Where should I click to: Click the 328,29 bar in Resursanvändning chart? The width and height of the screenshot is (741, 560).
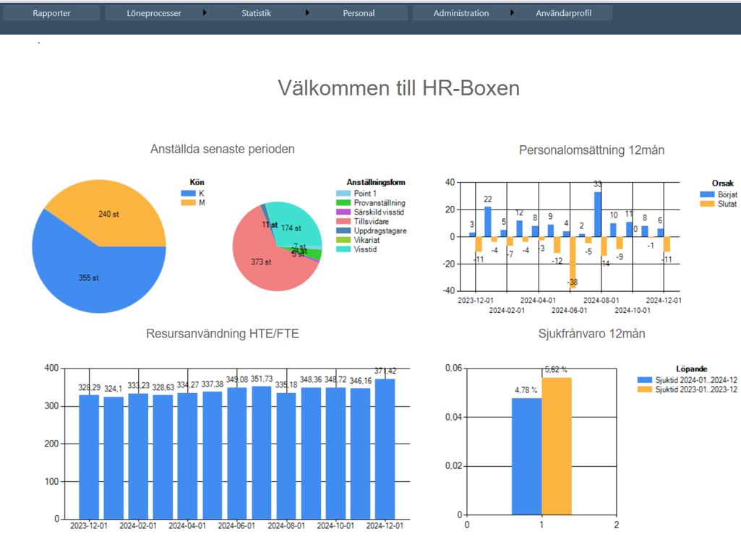(89, 457)
